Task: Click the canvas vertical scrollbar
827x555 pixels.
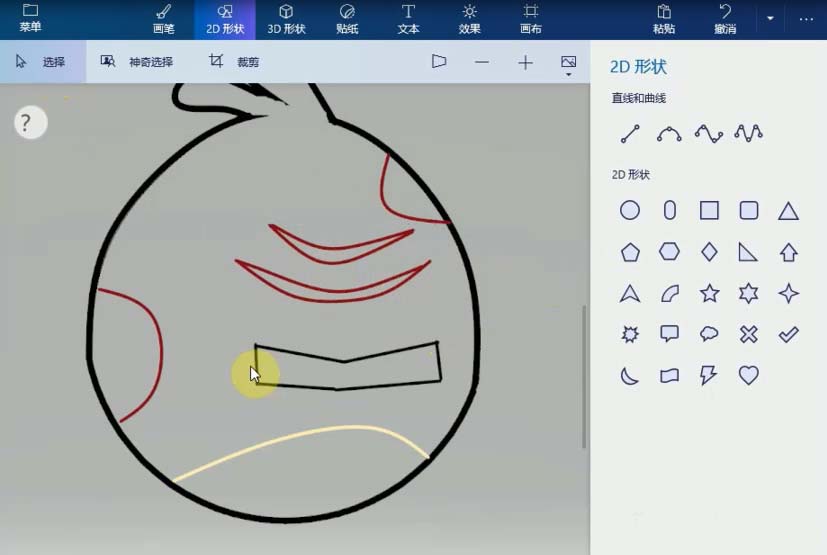Action: 584,377
